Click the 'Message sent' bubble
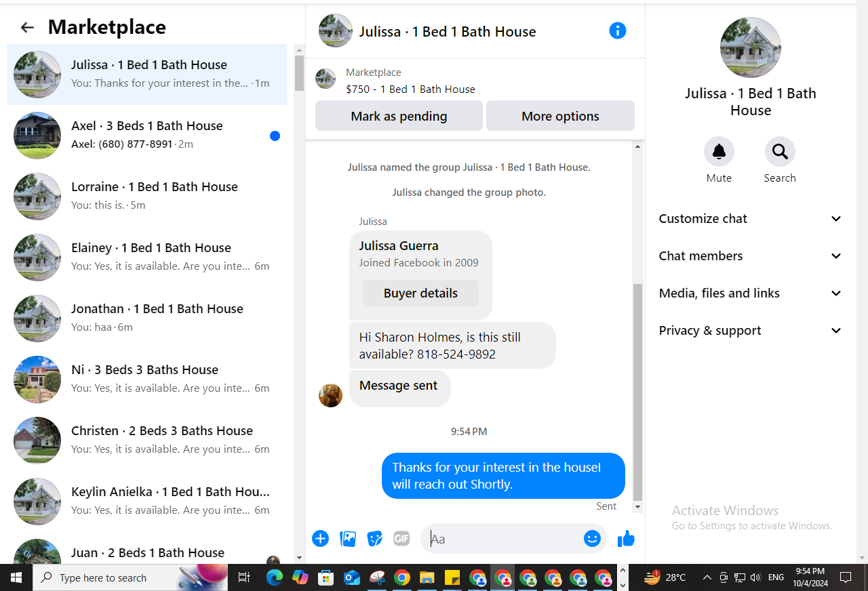 [399, 388]
